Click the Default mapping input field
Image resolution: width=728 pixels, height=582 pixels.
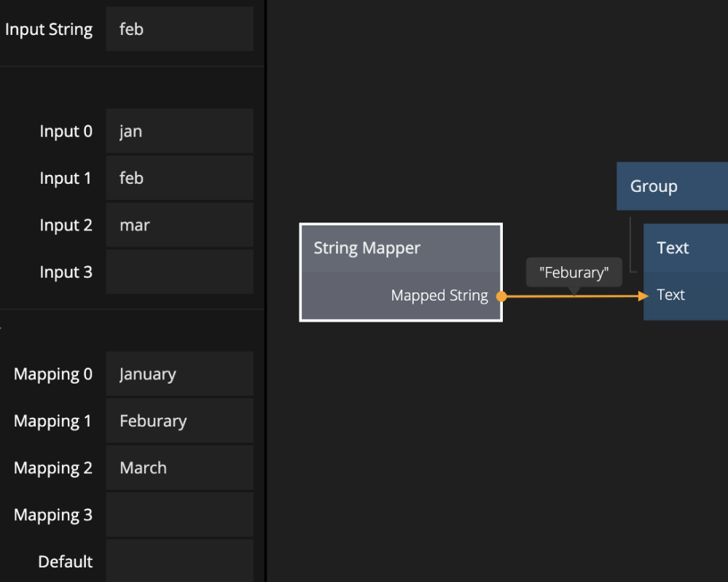(x=179, y=561)
